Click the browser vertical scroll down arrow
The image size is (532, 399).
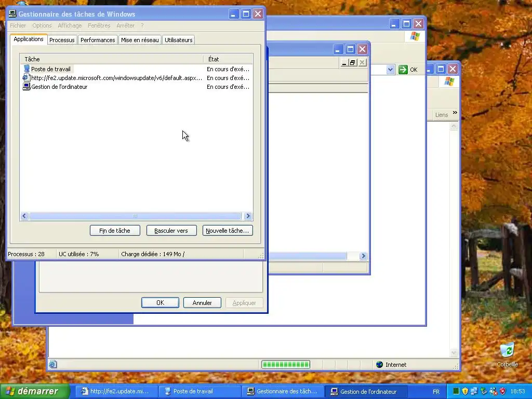454,353
